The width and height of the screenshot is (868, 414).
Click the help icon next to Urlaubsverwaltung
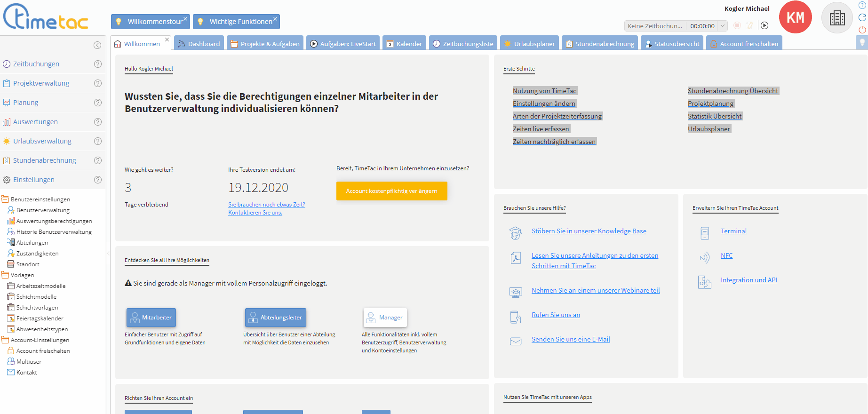(x=98, y=141)
